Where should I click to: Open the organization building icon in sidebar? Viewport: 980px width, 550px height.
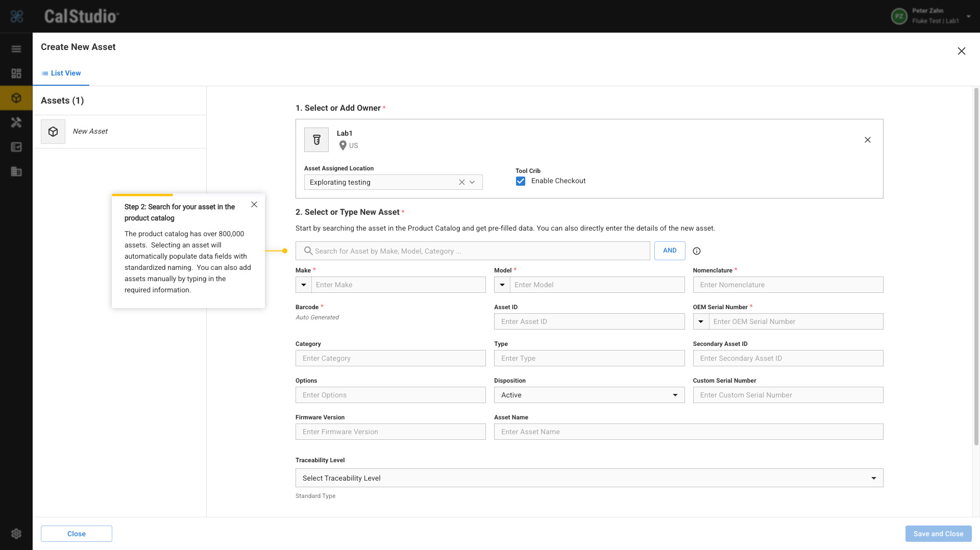16,171
